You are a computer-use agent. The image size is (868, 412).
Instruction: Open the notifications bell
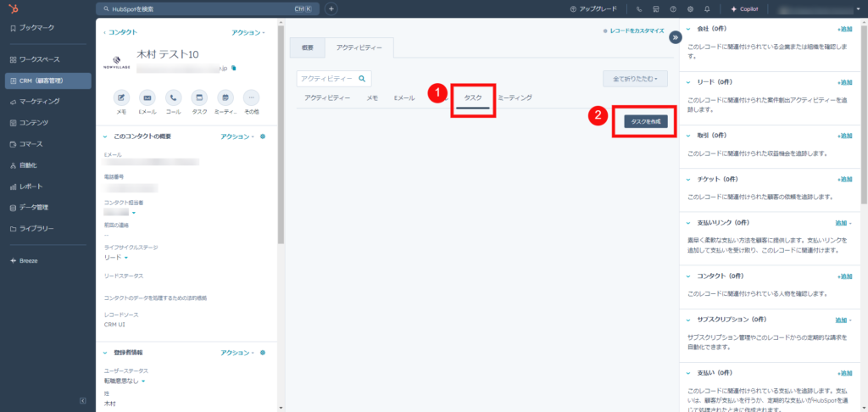[707, 8]
